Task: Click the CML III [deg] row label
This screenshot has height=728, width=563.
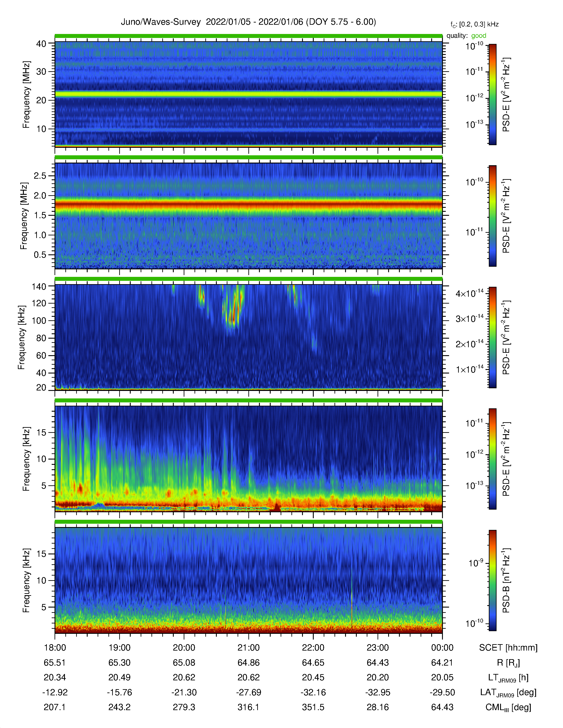Action: (x=508, y=707)
